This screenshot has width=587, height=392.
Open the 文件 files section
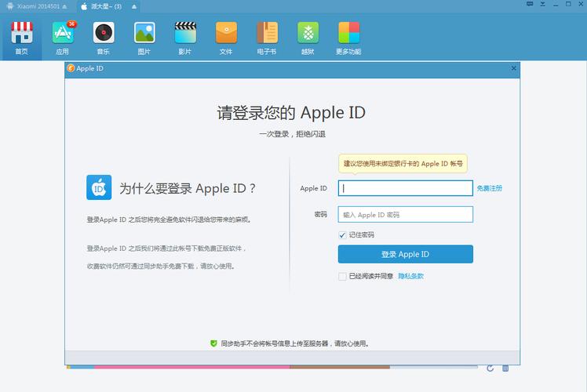click(x=226, y=38)
